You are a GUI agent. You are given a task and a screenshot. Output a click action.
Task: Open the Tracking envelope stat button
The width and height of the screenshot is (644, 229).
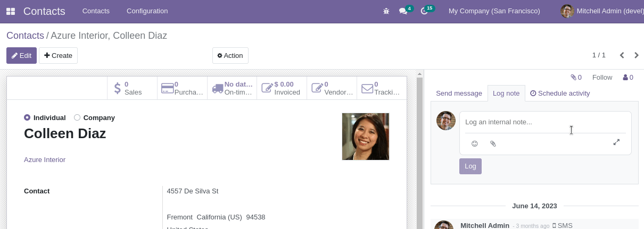point(381,88)
